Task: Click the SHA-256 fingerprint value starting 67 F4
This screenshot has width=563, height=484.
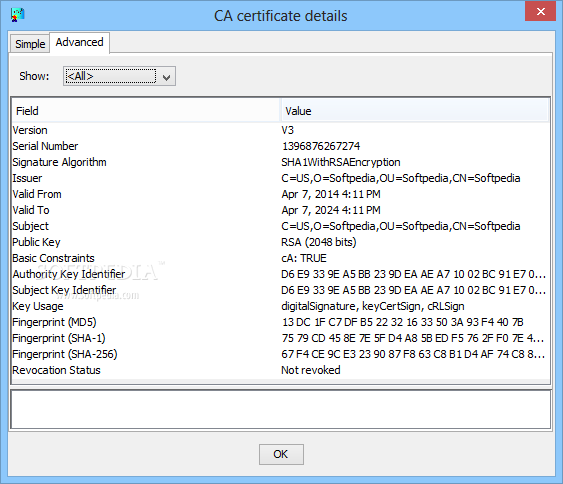Action: pos(413,354)
